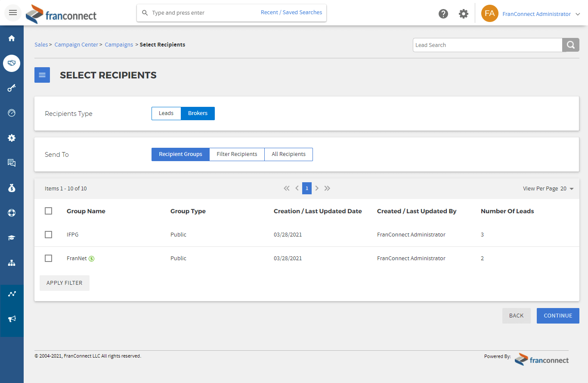Select the Leads recipients type

pos(166,113)
